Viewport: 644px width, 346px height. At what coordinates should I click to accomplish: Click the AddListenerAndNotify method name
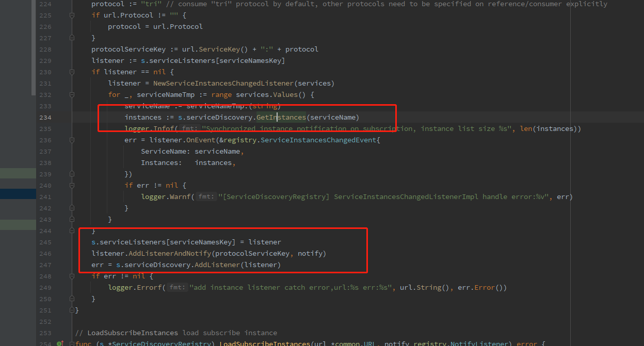pyautogui.click(x=169, y=254)
